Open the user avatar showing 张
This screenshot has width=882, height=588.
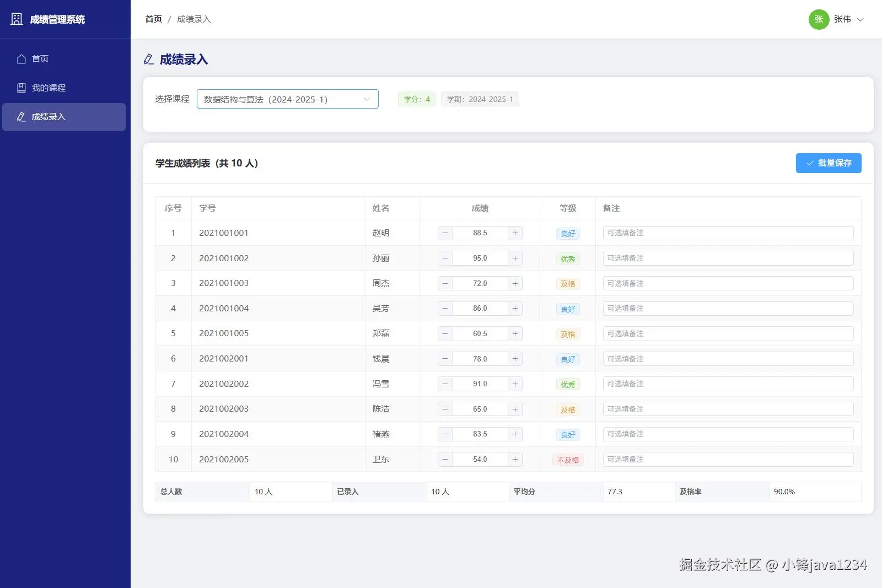tap(819, 19)
